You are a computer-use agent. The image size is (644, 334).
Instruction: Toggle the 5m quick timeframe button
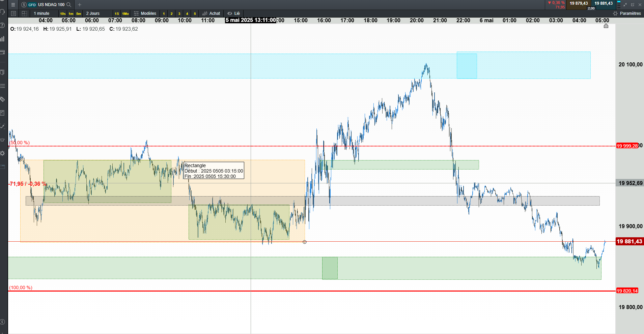tap(79, 14)
